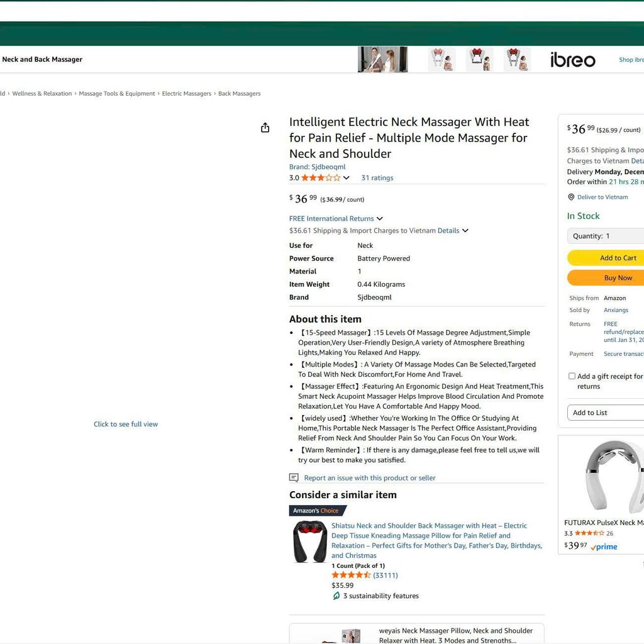Open star rating breakdown chevron
The height and width of the screenshot is (644, 644).
tap(347, 178)
